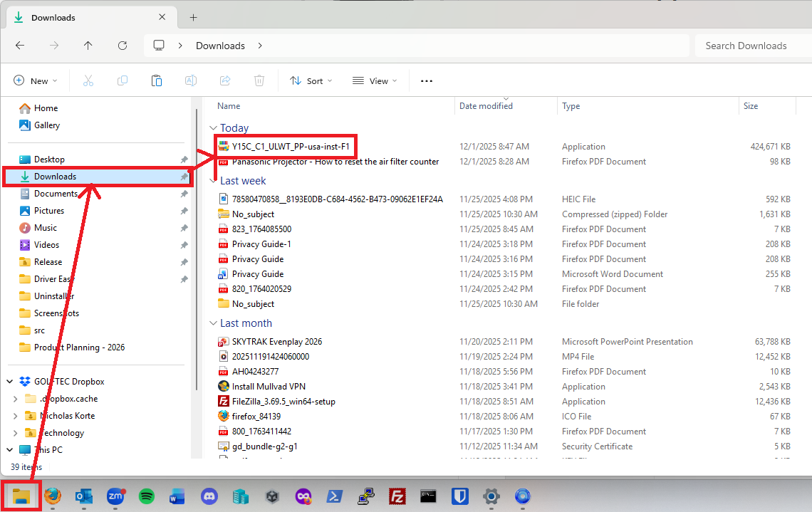Collapse the Today group
Image resolution: width=812 pixels, height=512 pixels.
coord(214,128)
